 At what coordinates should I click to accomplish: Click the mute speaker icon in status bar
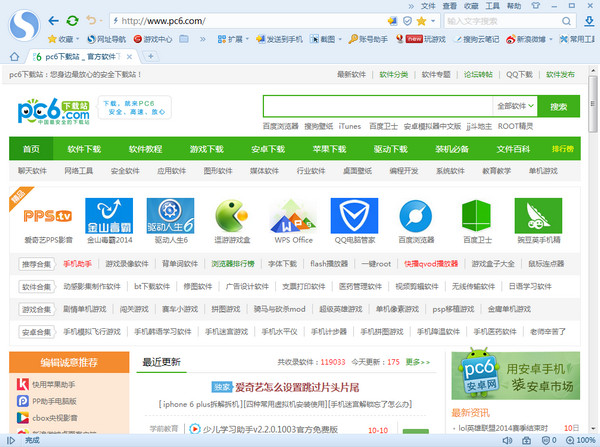pos(507,440)
